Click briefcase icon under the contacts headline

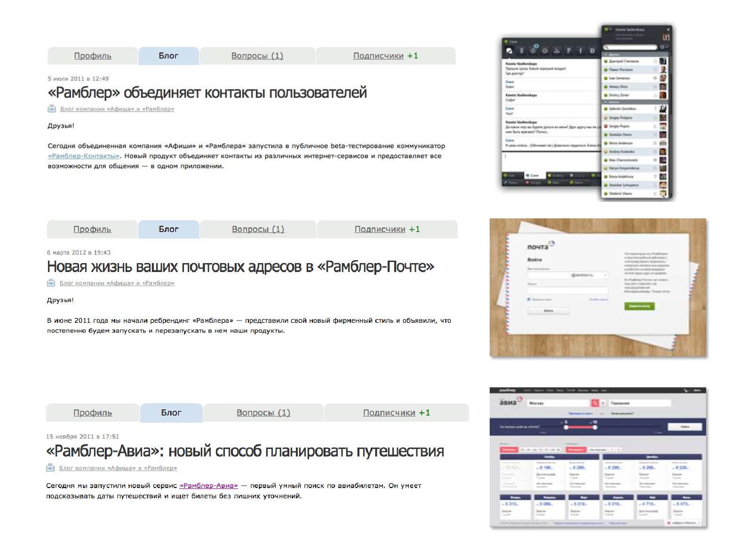(x=52, y=109)
